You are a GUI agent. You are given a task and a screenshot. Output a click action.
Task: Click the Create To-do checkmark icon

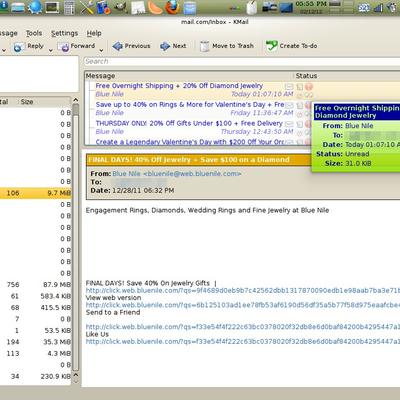click(271, 46)
